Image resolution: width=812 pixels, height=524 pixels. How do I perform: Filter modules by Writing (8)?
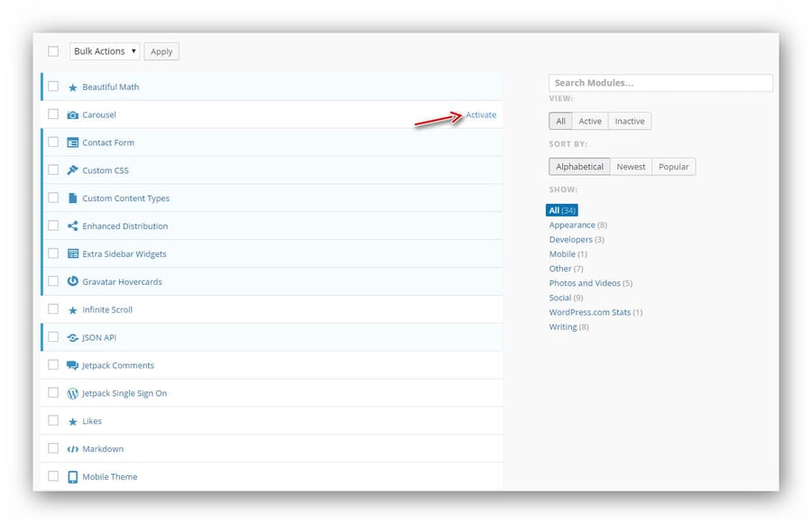(568, 326)
